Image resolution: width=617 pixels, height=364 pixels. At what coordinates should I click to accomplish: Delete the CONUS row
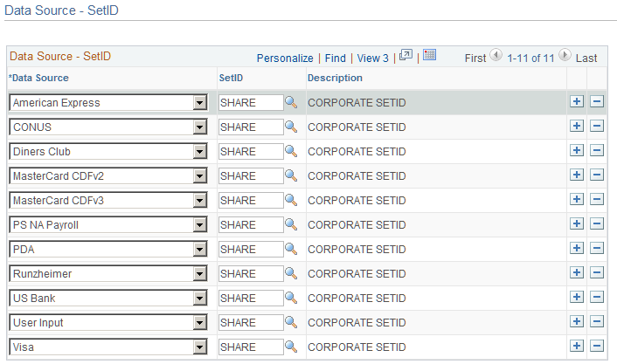click(597, 126)
